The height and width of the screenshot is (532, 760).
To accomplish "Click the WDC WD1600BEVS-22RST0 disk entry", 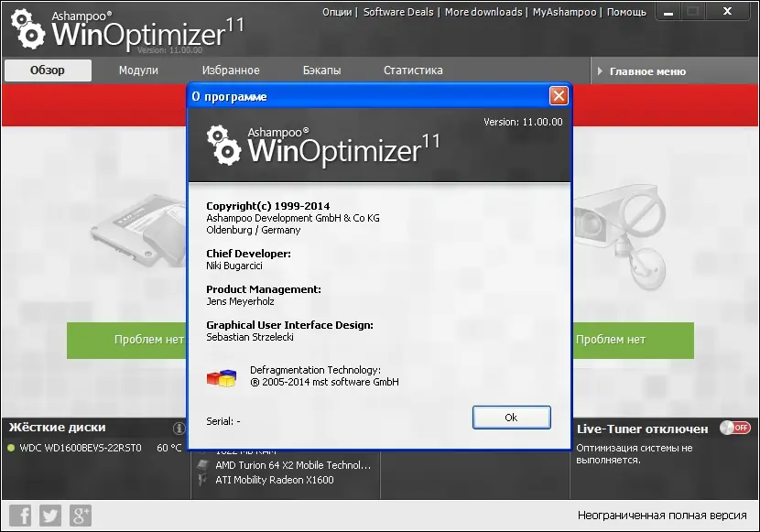I will point(81,448).
